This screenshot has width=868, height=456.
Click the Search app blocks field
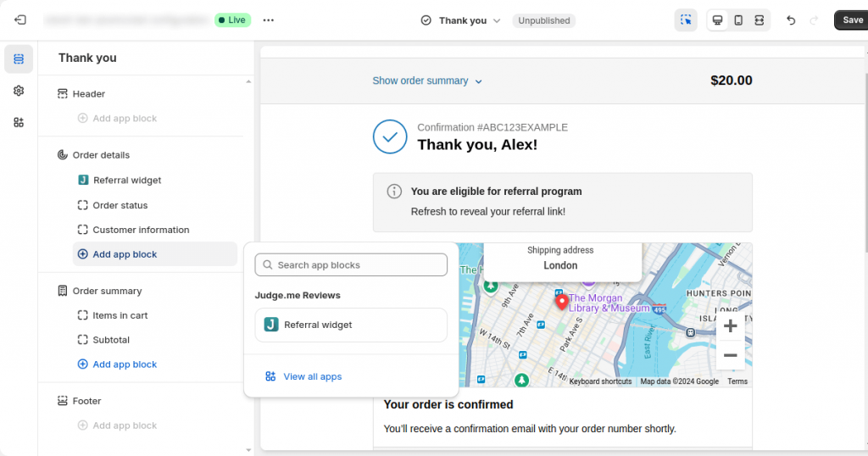pyautogui.click(x=351, y=265)
